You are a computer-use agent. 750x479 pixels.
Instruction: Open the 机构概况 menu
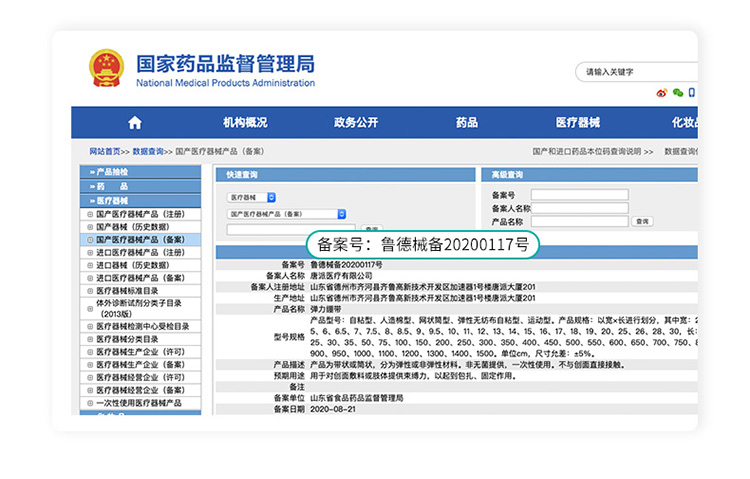click(245, 123)
